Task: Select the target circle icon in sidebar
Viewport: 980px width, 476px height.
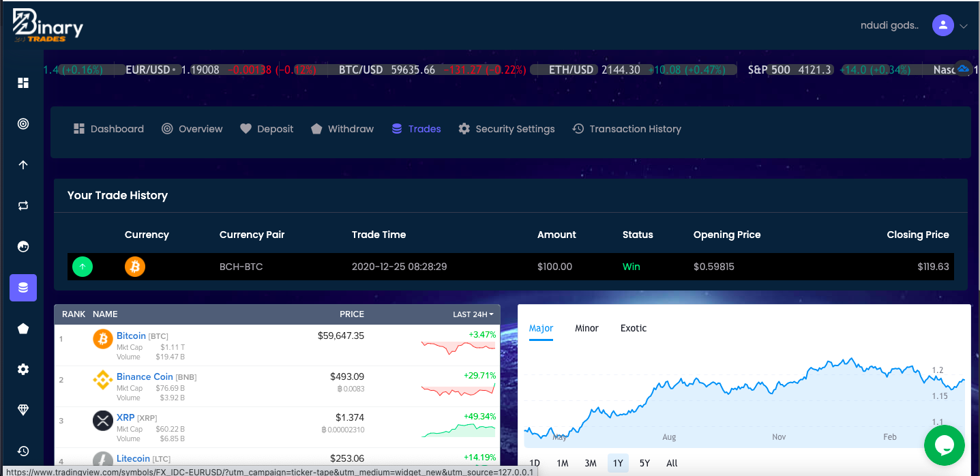Action: pyautogui.click(x=23, y=124)
